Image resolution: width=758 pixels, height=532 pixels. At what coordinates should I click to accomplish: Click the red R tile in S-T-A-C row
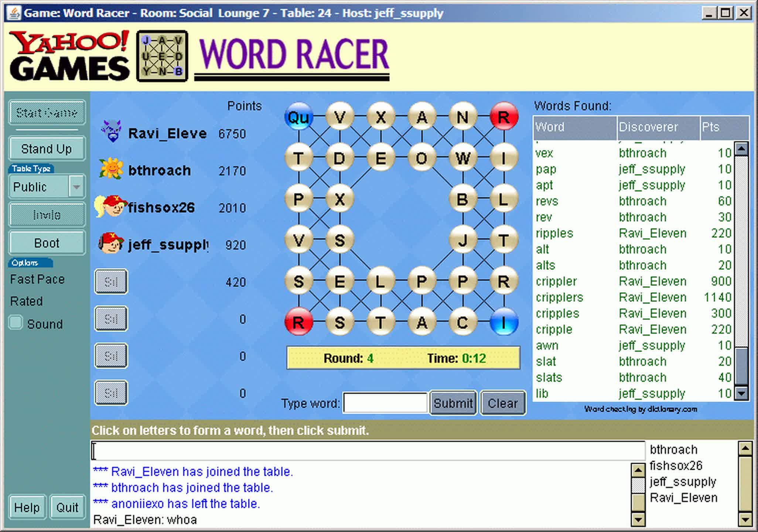click(x=298, y=322)
